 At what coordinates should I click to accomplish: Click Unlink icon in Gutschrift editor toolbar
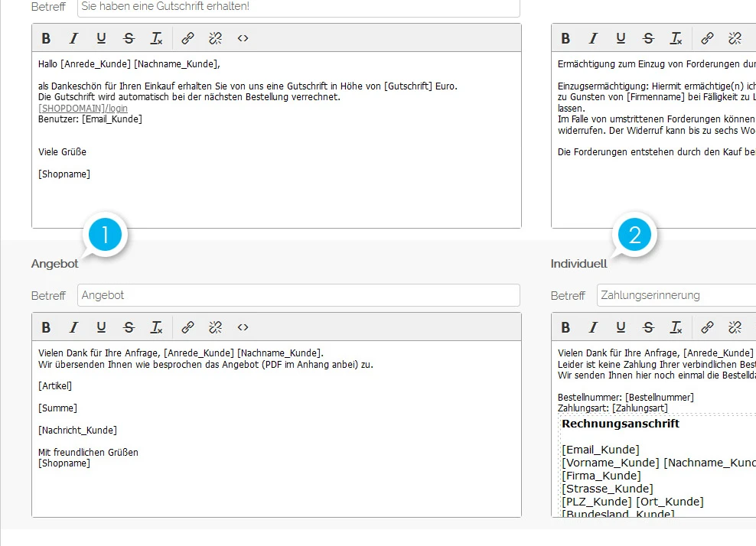tap(215, 38)
